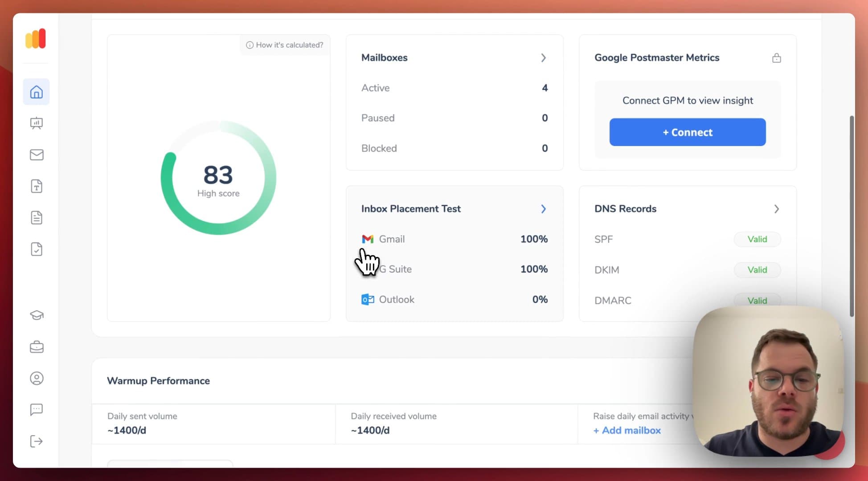Open the user profile icon in sidebar
Screen dimensions: 868x481
(x=36, y=378)
